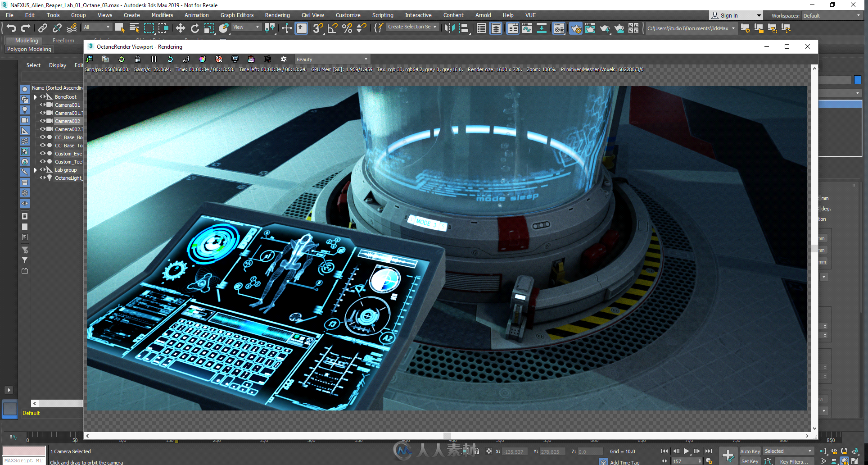
Task: Click the Bind to Space Warp icon
Action: pyautogui.click(x=72, y=28)
